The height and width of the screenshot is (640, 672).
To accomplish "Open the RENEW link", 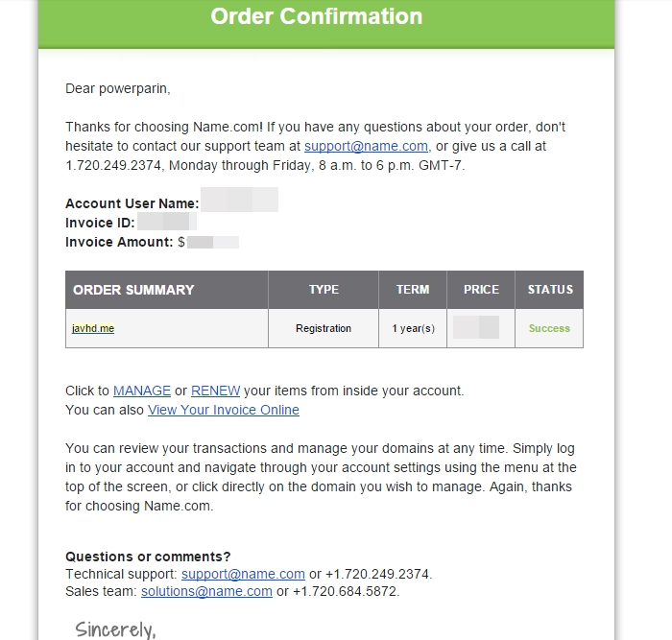I will [x=215, y=391].
